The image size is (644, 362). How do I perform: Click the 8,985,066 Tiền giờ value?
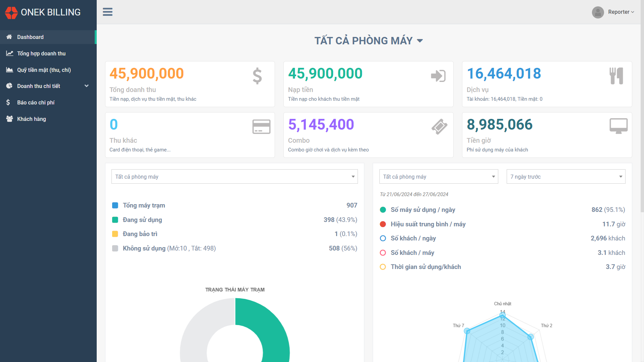coord(500,125)
